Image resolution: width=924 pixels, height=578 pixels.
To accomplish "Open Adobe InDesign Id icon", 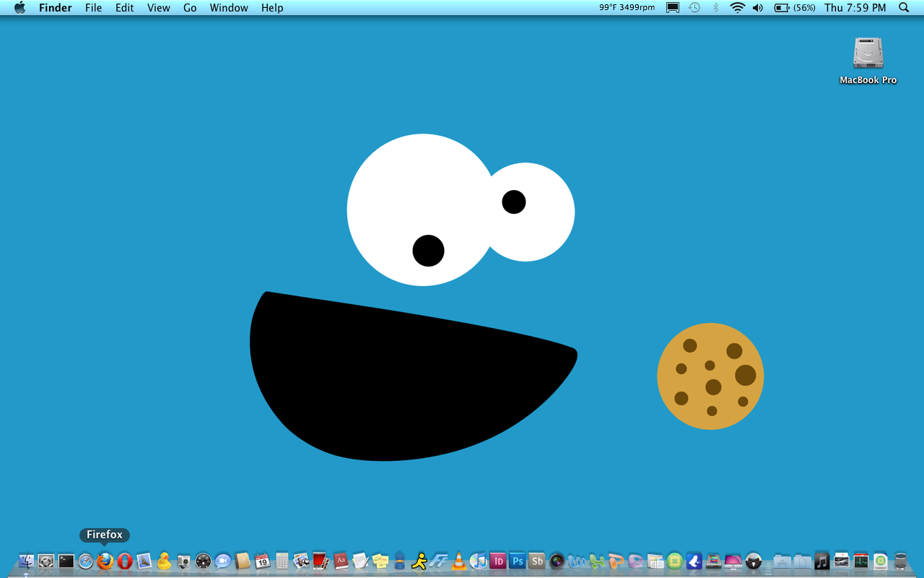I will tap(498, 561).
